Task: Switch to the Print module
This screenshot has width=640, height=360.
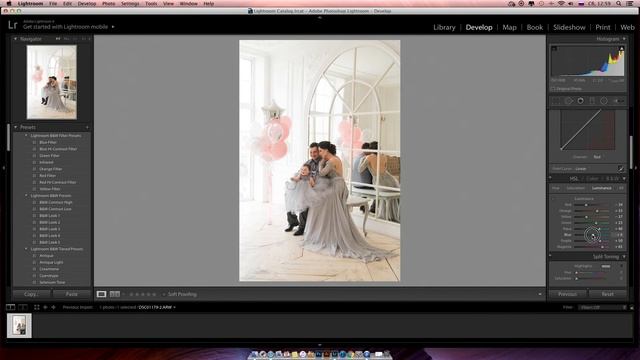Action: click(602, 27)
